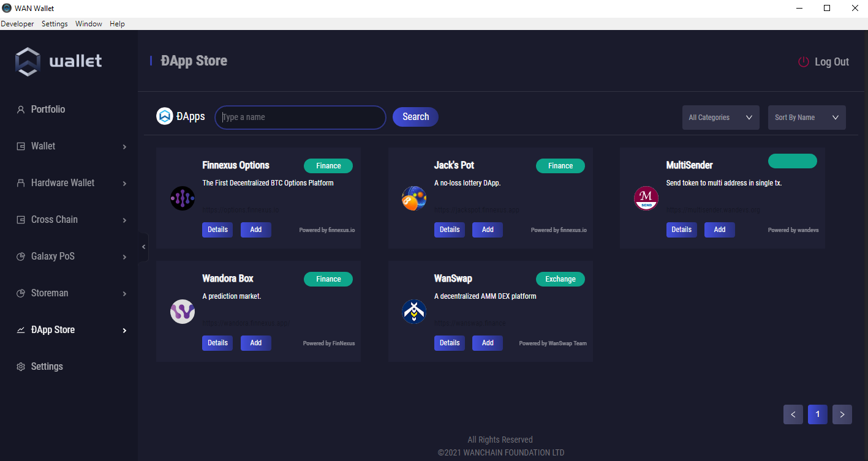Click 'A no-loss lottery DApp.' description

(x=467, y=183)
